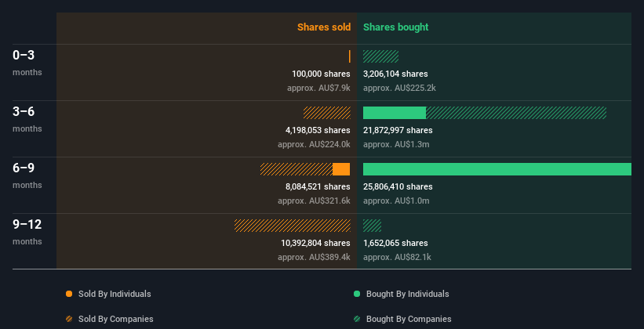This screenshot has width=644, height=329.
Task: Click the Shares bought column header
Action: 396,27
